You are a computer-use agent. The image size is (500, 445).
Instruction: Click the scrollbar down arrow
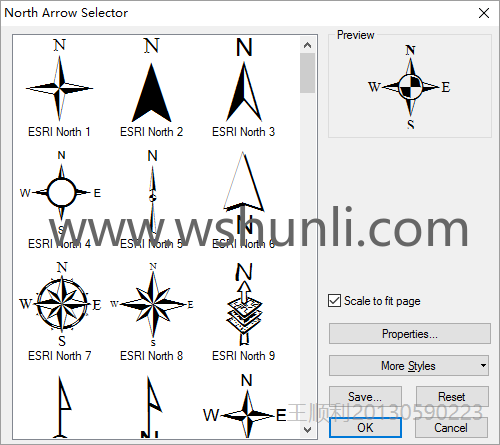[x=308, y=430]
